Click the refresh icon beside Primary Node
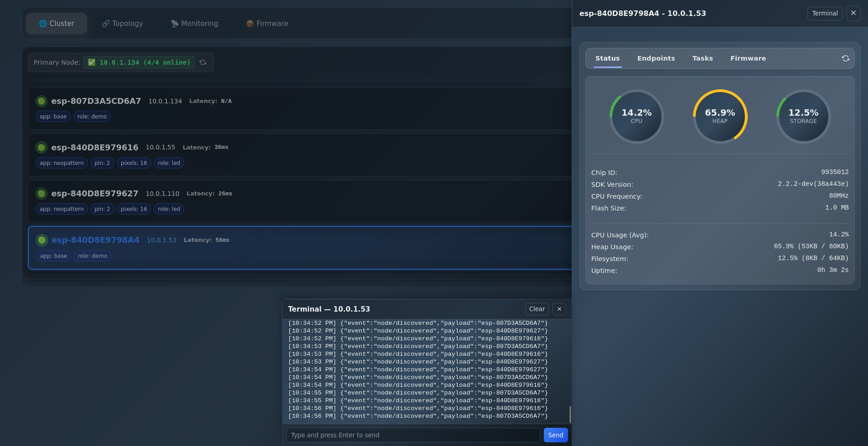This screenshot has width=868, height=446. [x=203, y=62]
